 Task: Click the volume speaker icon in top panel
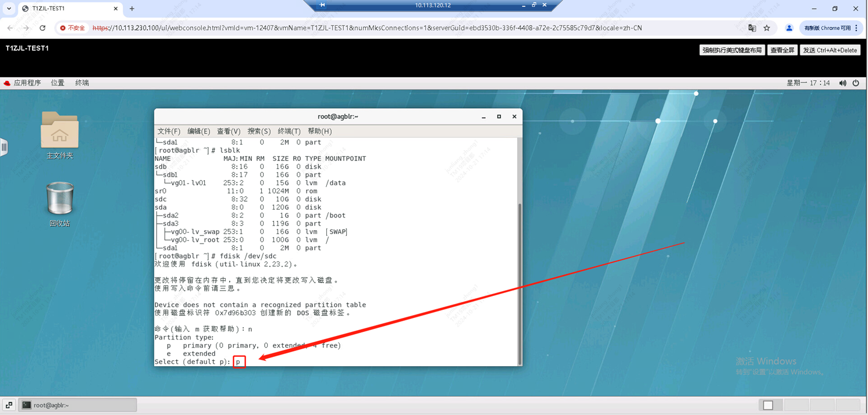[x=842, y=83]
